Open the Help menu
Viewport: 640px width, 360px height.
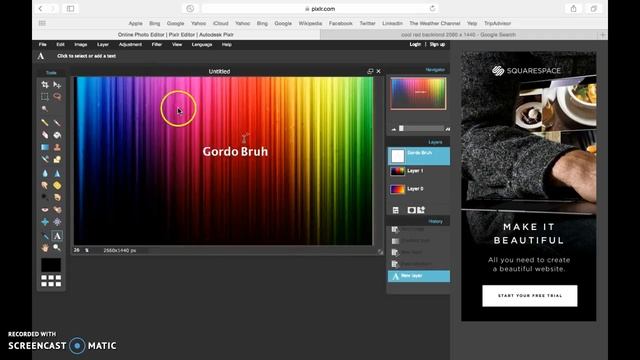[227, 44]
